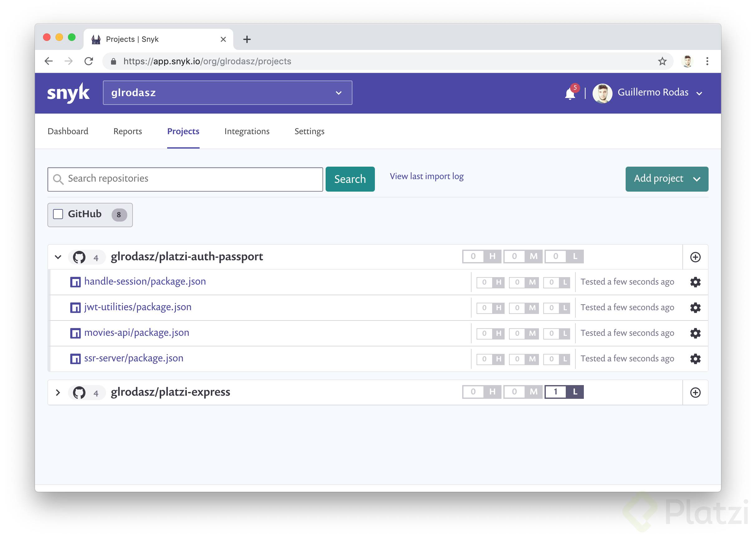Image resolution: width=756 pixels, height=538 pixels.
Task: Click Guillermo Rodas profile avatar in header
Action: click(602, 93)
